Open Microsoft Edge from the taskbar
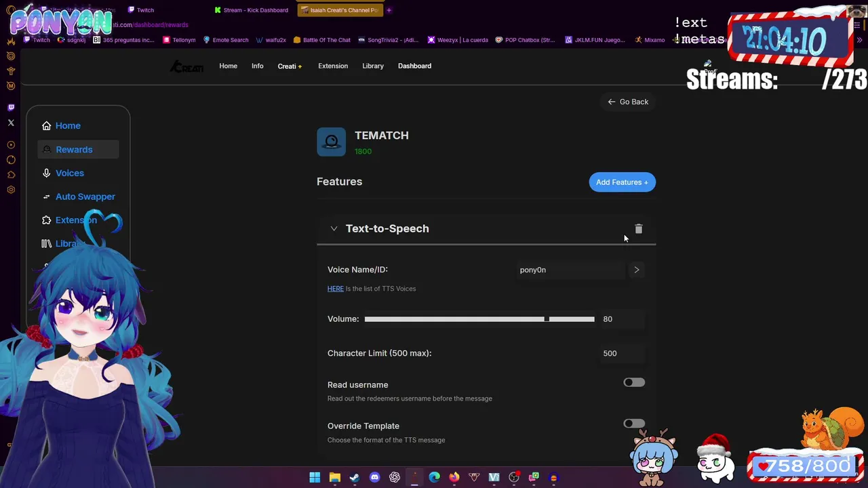This screenshot has height=488, width=868. [434, 477]
